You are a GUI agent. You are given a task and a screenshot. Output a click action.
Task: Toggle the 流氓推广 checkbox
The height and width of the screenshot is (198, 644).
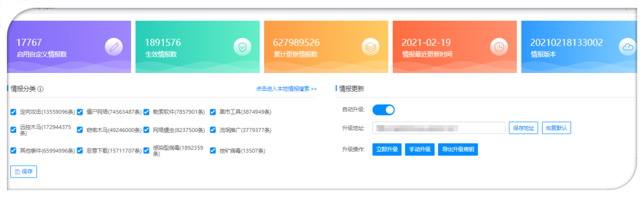(213, 130)
